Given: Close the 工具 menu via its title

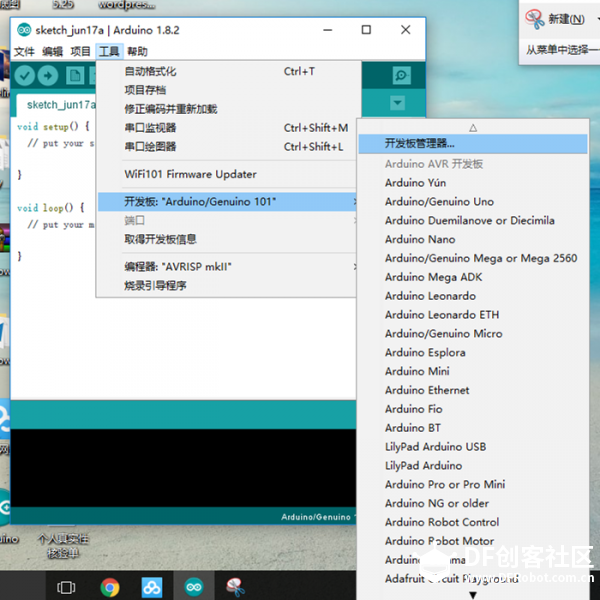Looking at the screenshot, I should [109, 51].
